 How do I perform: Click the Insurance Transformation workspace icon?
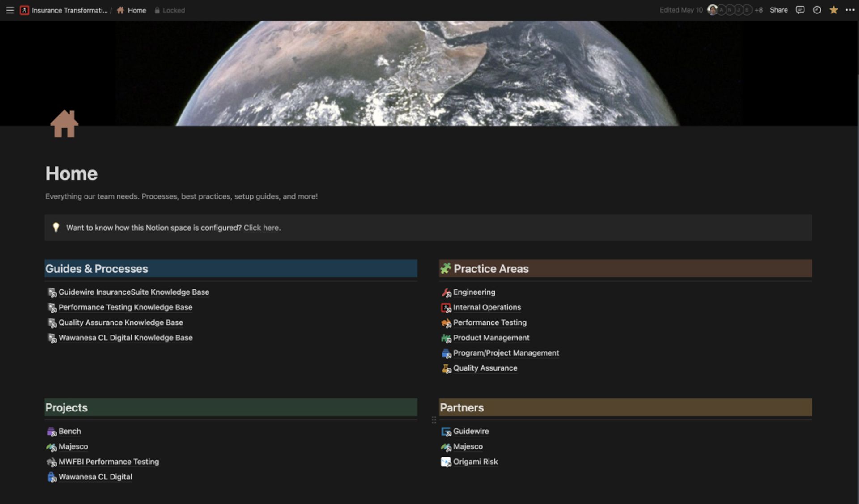coord(25,10)
